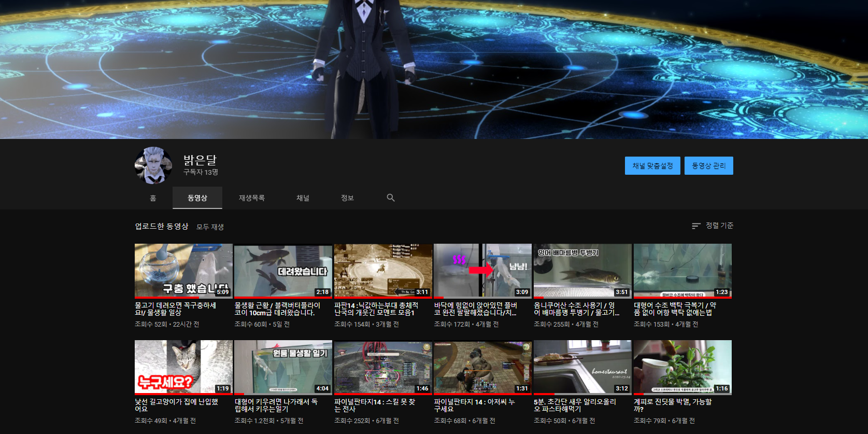Viewport: 868px width, 434px height.
Task: Click subscriber count 구독자 13명
Action: tap(201, 172)
